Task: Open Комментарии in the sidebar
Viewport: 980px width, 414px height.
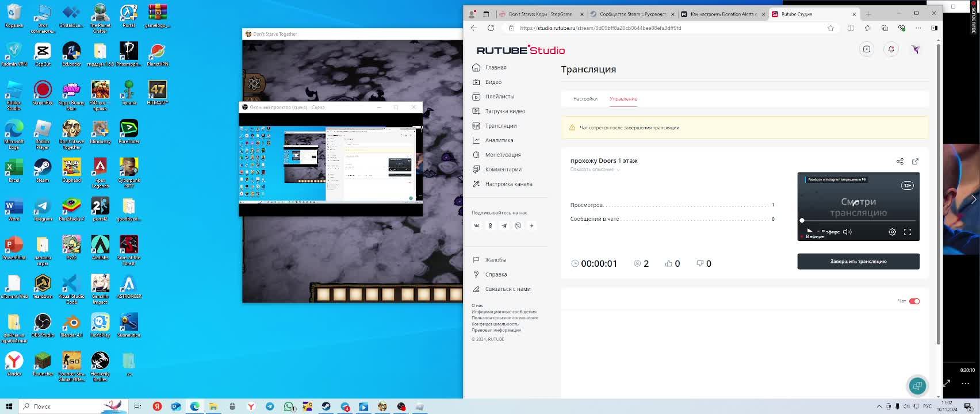Action: click(x=497, y=170)
